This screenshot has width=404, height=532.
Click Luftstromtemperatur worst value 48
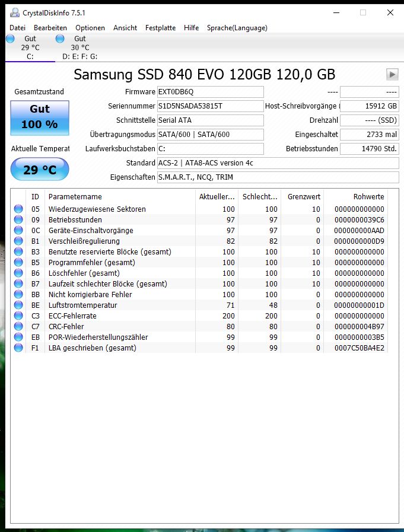(273, 305)
